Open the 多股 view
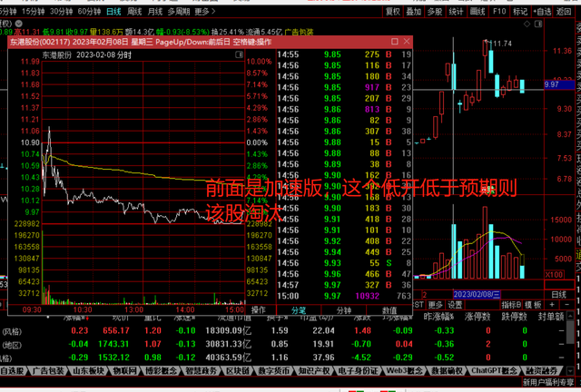This screenshot has width=581, height=392. 435,12
